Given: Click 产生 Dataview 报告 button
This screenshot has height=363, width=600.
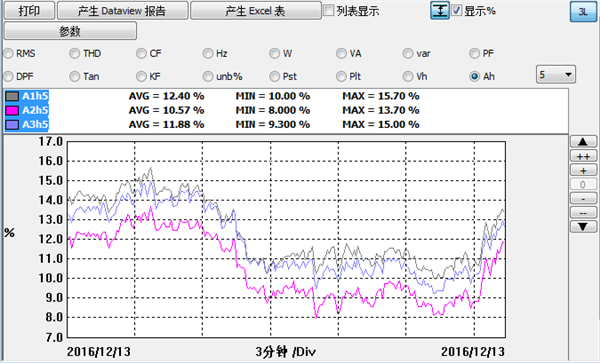Looking at the screenshot, I should click(x=122, y=11).
